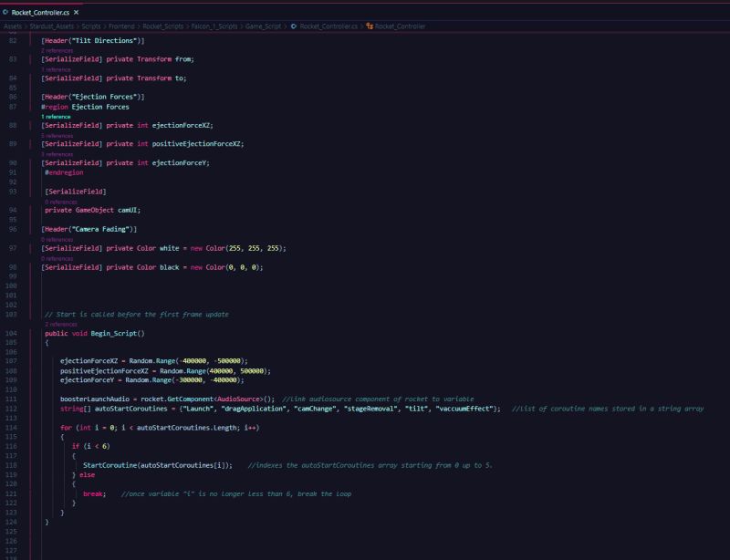Screen dimensions: 730x560
Task: Click the 'for' loop keyword
Action: (x=66, y=428)
